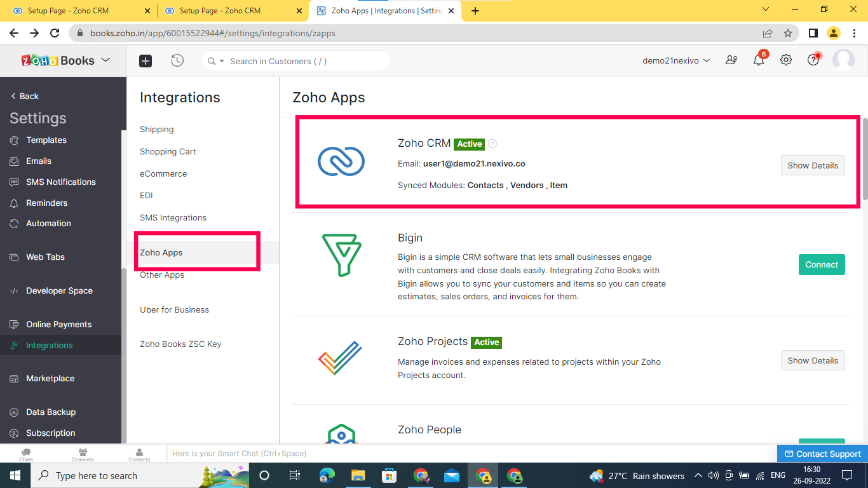Click the Zoho CRM logo icon
The height and width of the screenshot is (488, 868).
click(x=341, y=161)
